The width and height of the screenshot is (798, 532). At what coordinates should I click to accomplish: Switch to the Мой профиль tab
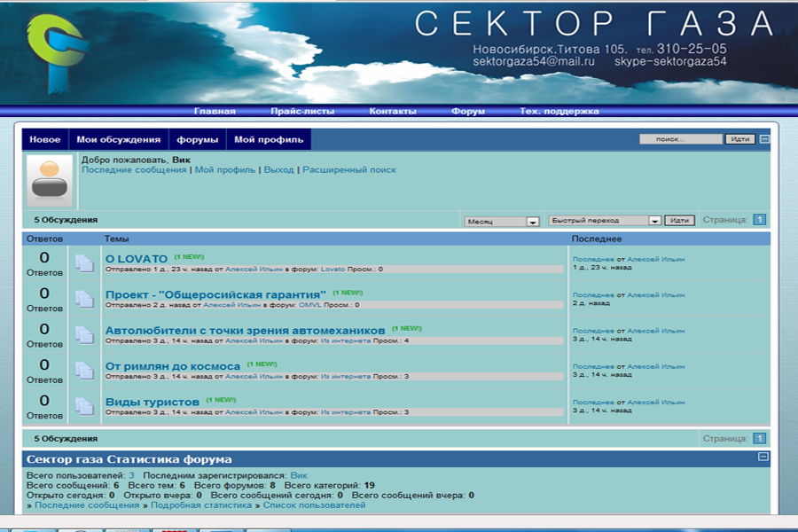tap(269, 140)
